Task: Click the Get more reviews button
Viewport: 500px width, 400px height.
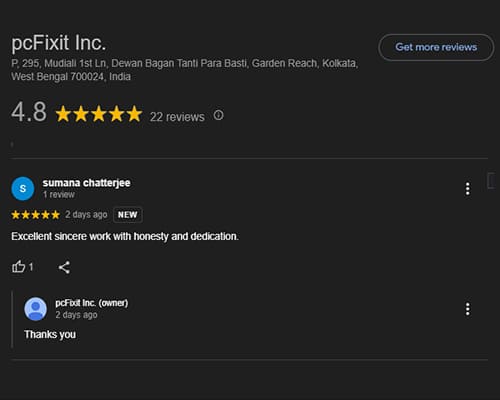Action: point(436,47)
